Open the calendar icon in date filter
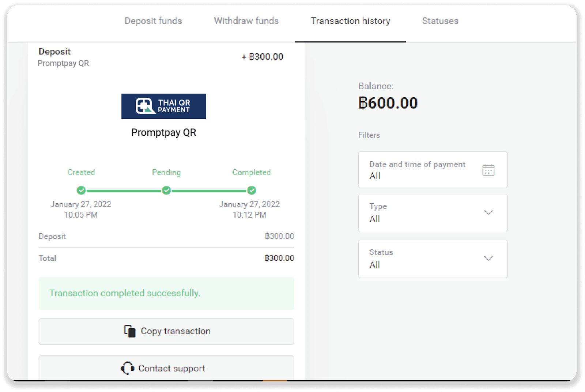 (x=488, y=169)
